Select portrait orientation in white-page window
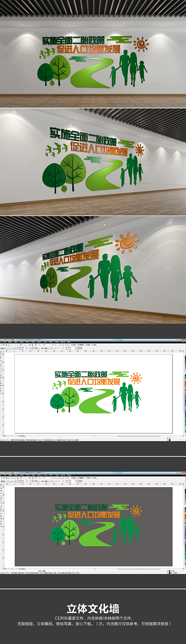The image size is (186, 644). click(x=31, y=348)
